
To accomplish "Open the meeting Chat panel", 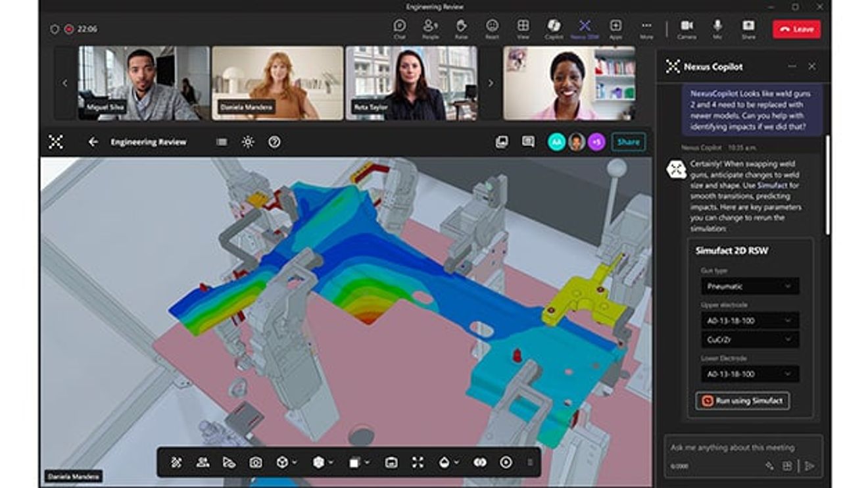I will pyautogui.click(x=400, y=28).
